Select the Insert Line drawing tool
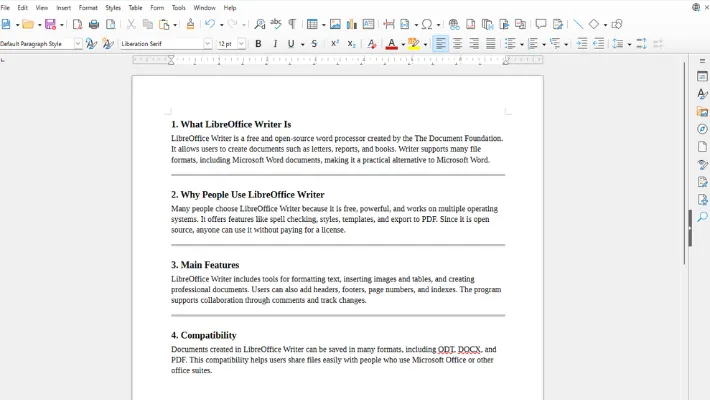Image resolution: width=710 pixels, height=400 pixels. point(578,24)
